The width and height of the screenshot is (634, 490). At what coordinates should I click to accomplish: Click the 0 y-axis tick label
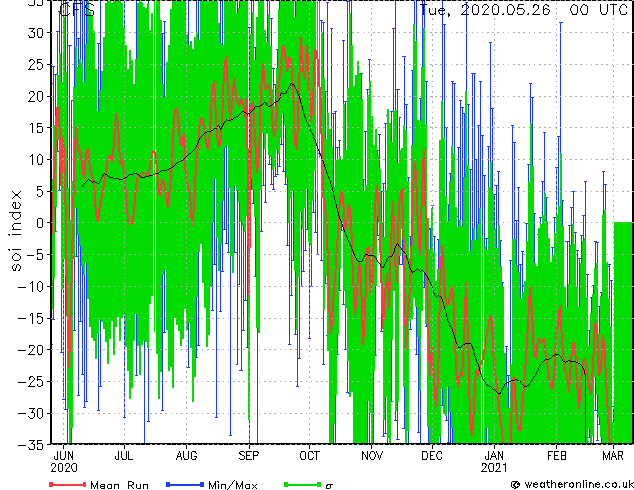40,223
